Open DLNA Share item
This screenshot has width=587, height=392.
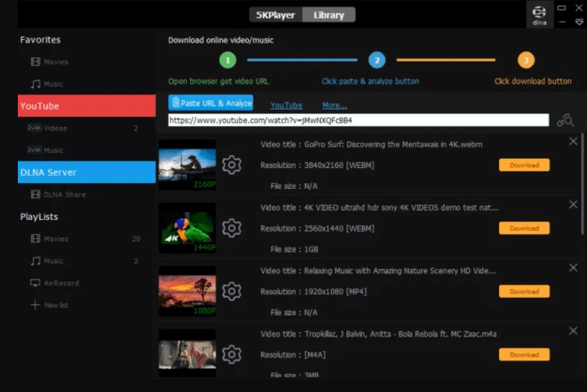(x=58, y=195)
